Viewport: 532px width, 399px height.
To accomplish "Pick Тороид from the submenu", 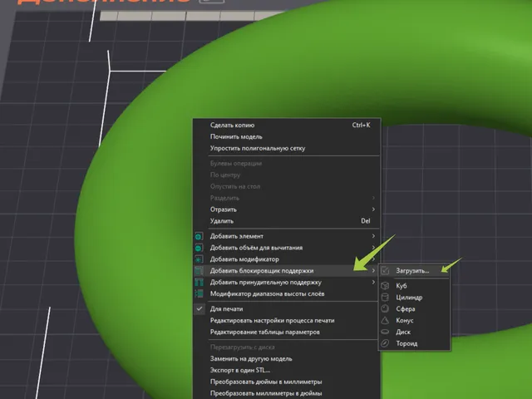I will (x=414, y=343).
